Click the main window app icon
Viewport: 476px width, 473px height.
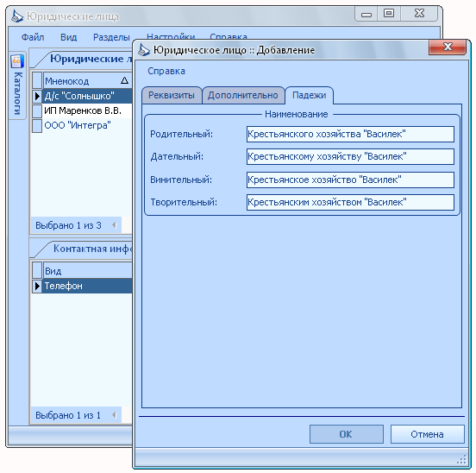point(17,16)
